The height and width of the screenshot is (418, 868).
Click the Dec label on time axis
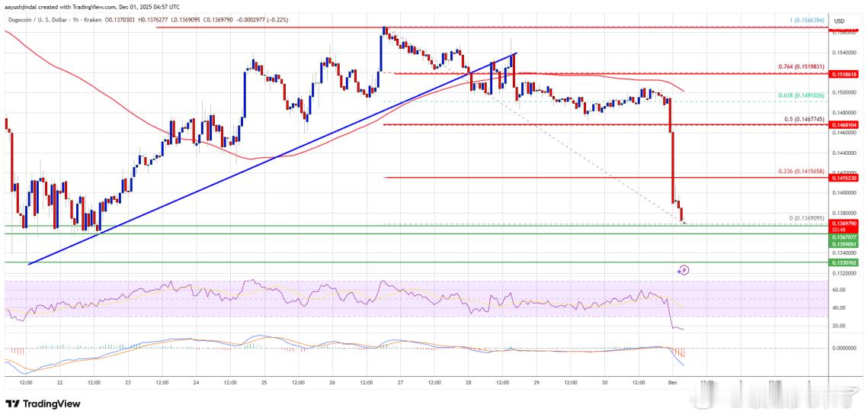tap(672, 382)
